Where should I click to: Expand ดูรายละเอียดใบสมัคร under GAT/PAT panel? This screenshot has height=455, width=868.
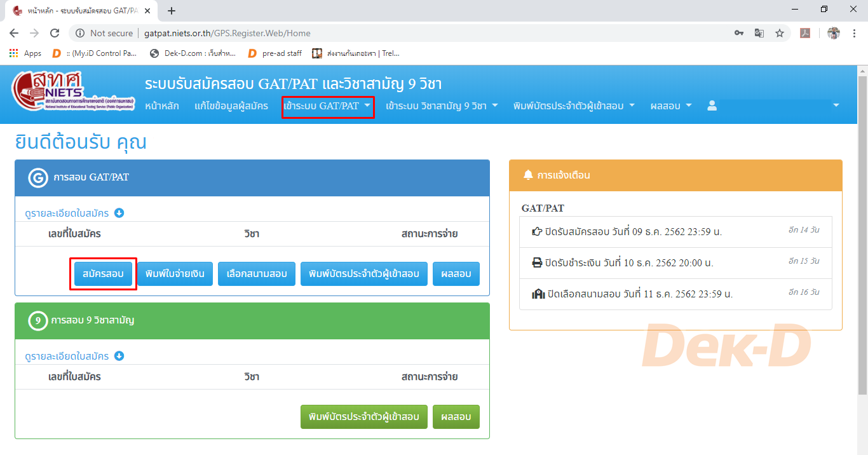click(74, 213)
